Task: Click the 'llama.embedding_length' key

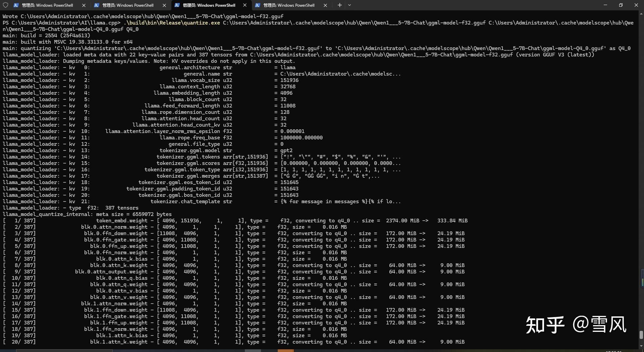Action: click(187, 93)
